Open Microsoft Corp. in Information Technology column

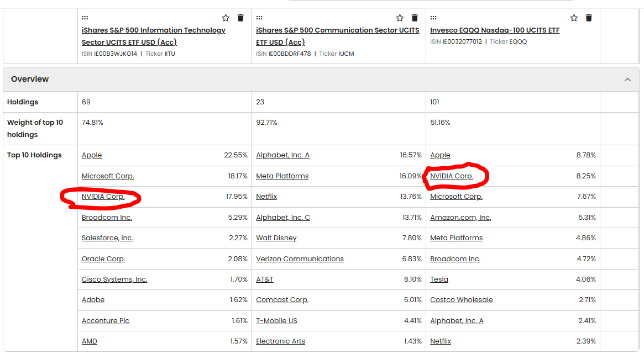108,176
